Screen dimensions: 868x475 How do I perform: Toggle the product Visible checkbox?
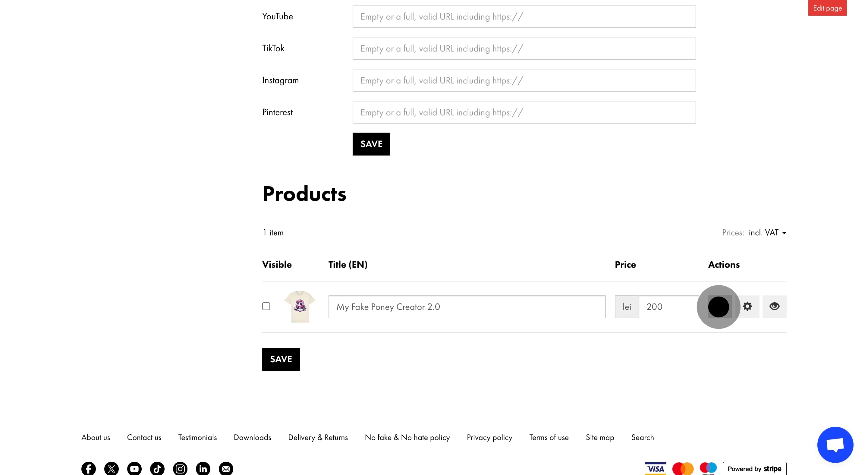[266, 306]
